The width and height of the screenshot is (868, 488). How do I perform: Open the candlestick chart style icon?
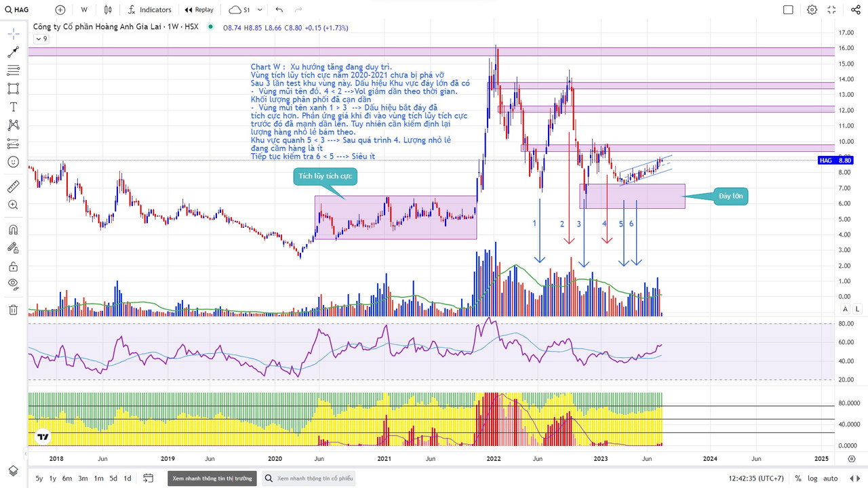(x=108, y=9)
